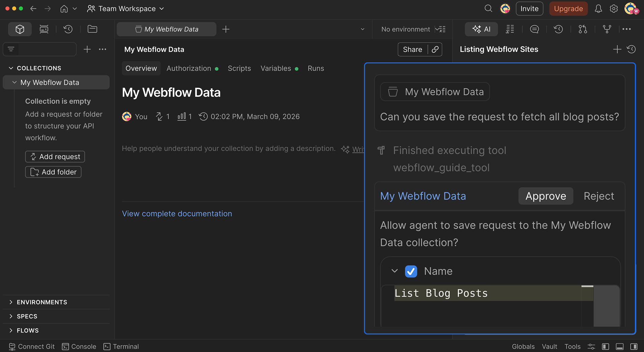
Task: Expand the Home dropdown chevron
Action: 75,9
